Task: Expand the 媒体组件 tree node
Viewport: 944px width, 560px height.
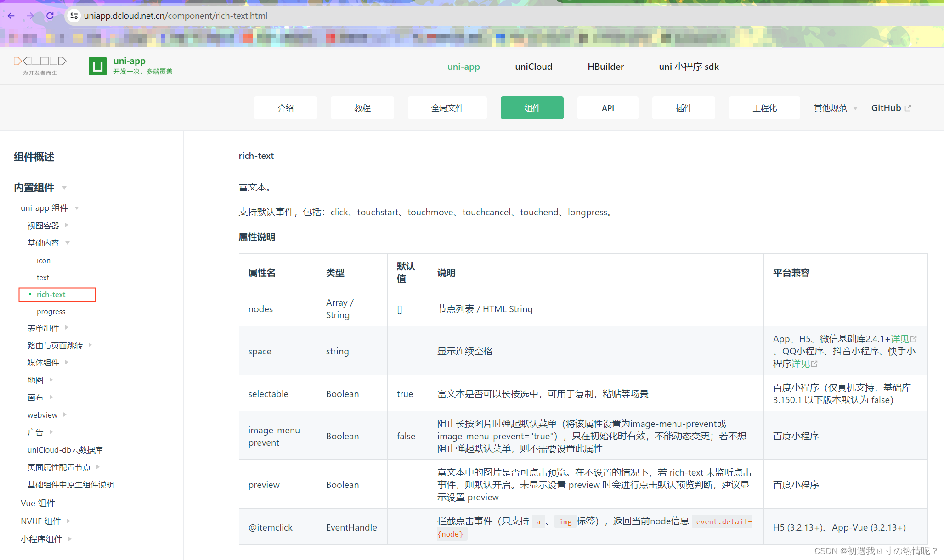Action: point(48,363)
